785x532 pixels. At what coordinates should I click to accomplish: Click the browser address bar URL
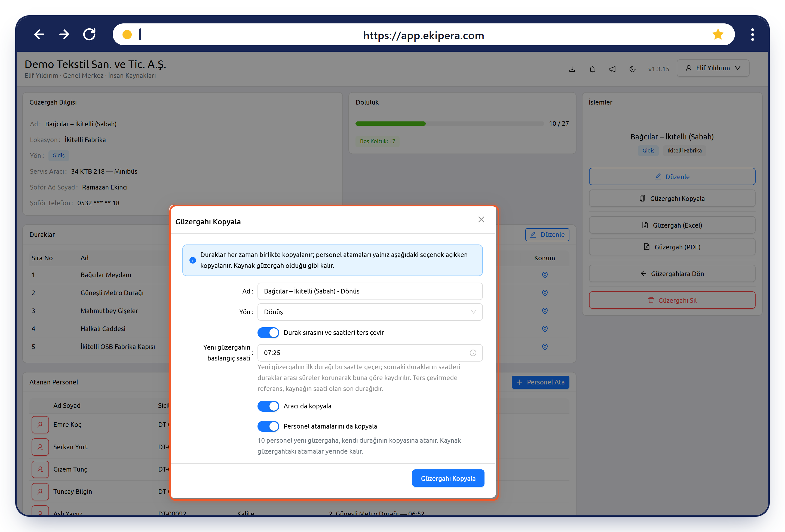tap(424, 35)
